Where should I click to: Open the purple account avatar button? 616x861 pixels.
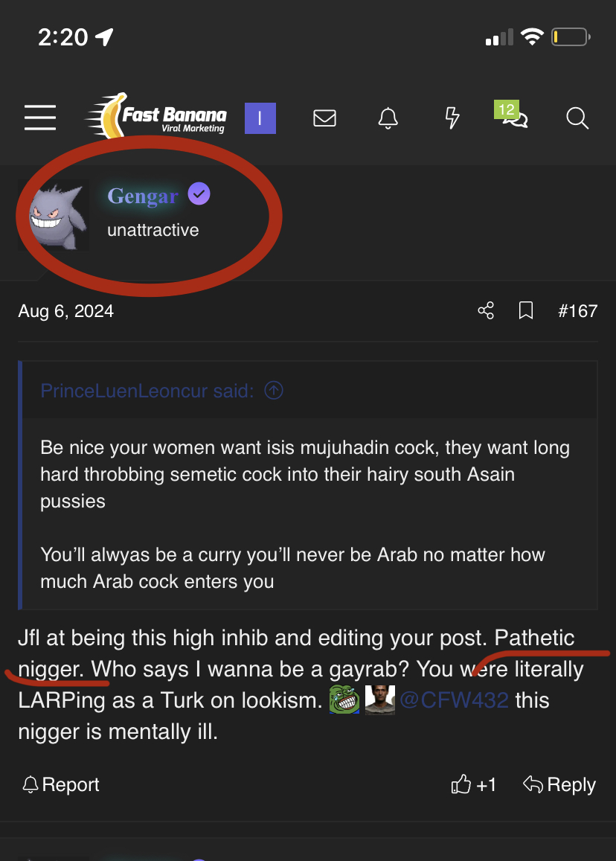260,118
